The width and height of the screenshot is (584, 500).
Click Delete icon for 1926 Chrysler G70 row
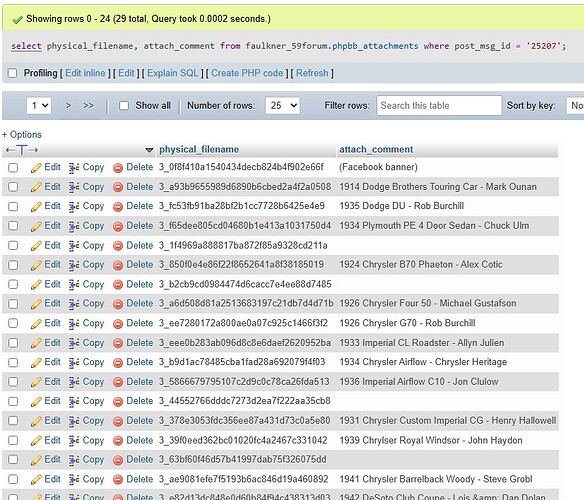[x=118, y=324]
